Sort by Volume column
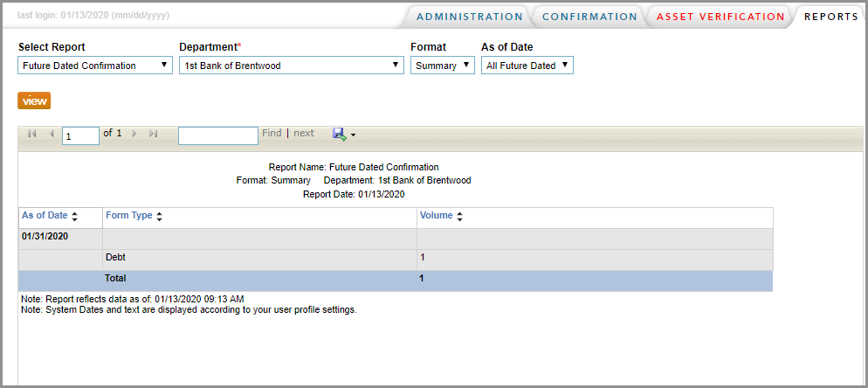This screenshot has height=388, width=868. [459, 216]
